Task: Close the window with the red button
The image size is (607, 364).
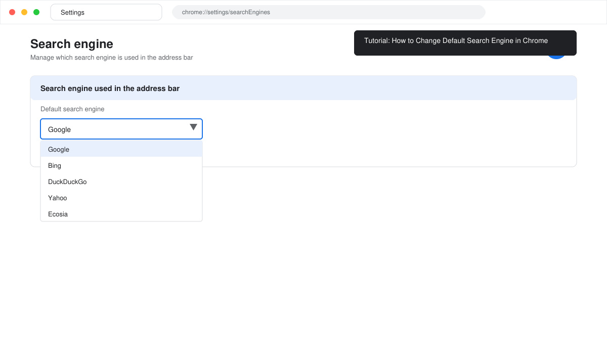Action: (x=12, y=12)
